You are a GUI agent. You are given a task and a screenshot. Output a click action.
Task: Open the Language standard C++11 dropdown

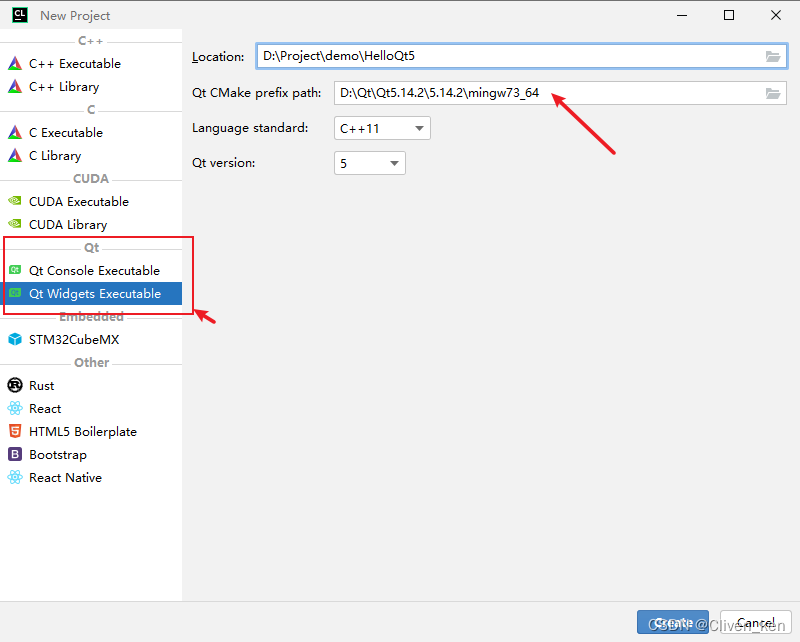click(382, 128)
